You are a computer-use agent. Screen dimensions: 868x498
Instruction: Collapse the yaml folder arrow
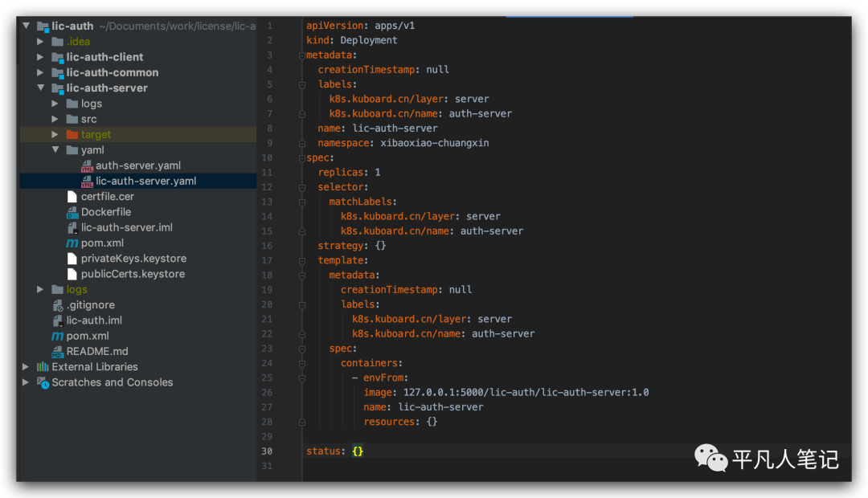[x=55, y=150]
